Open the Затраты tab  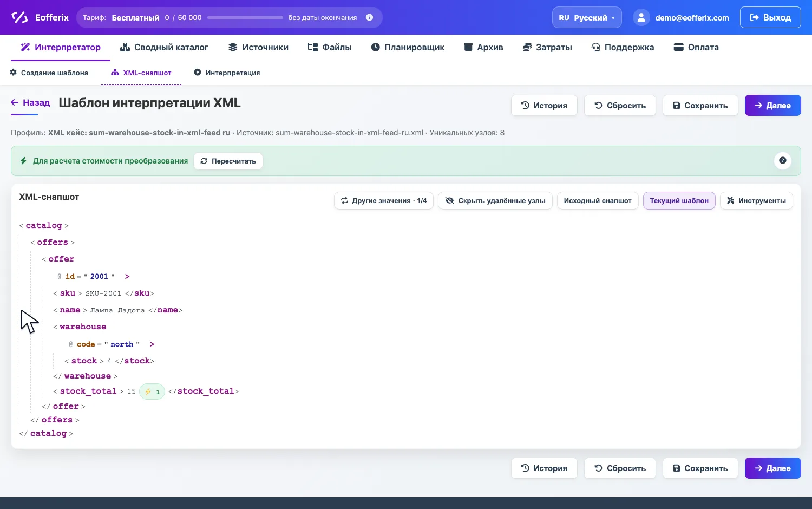tap(547, 47)
